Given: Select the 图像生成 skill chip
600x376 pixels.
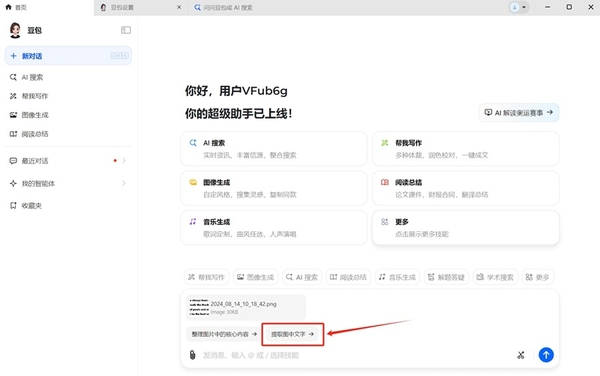Looking at the screenshot, I should (256, 277).
